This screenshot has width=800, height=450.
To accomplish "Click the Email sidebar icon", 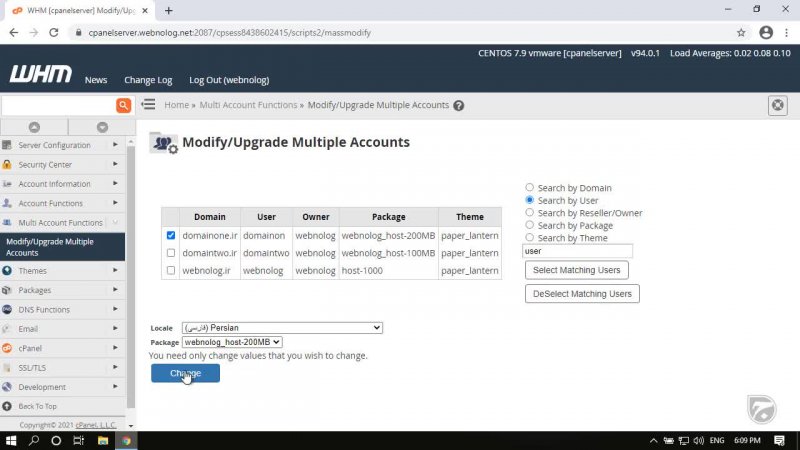I will (x=7, y=329).
